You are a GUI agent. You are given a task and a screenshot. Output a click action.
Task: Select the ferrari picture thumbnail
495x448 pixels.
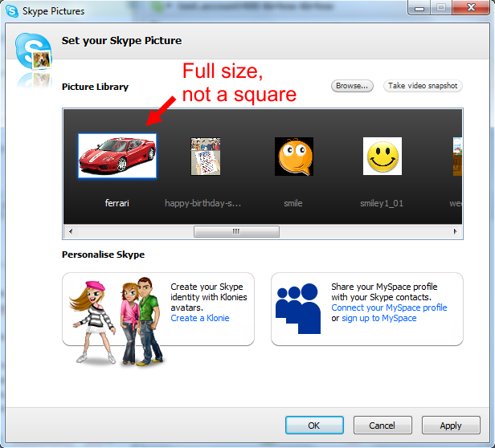(x=117, y=156)
